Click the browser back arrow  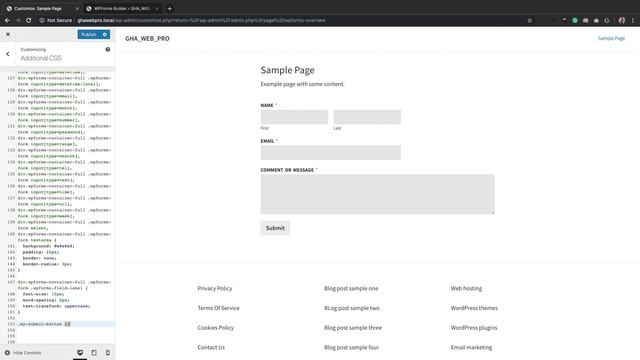click(x=7, y=20)
